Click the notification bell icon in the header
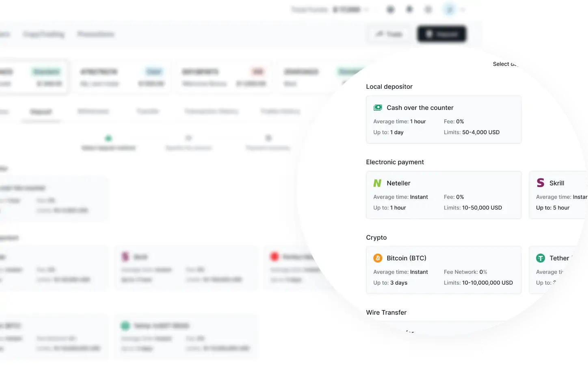Image resolution: width=588 pixels, height=365 pixels. tap(409, 9)
